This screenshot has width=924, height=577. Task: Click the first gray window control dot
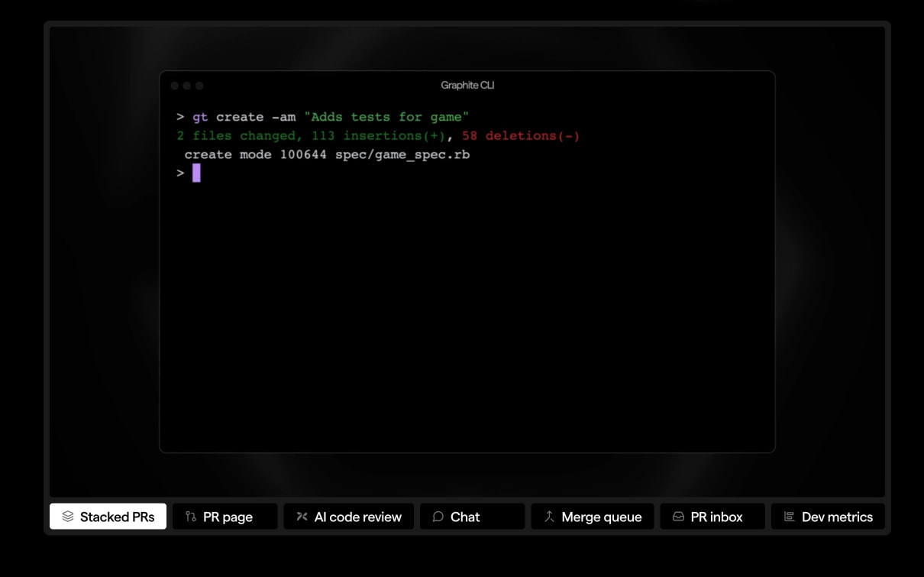(x=175, y=86)
